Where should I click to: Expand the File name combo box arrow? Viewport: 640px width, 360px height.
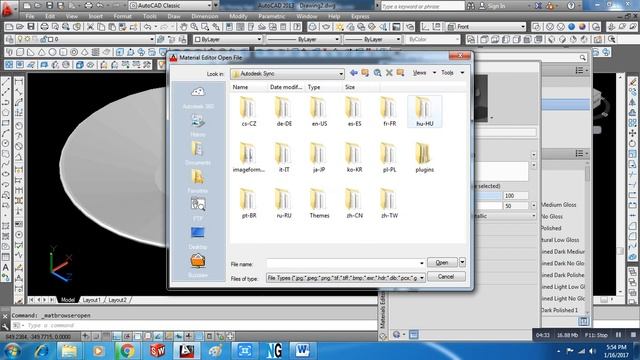tap(421, 263)
